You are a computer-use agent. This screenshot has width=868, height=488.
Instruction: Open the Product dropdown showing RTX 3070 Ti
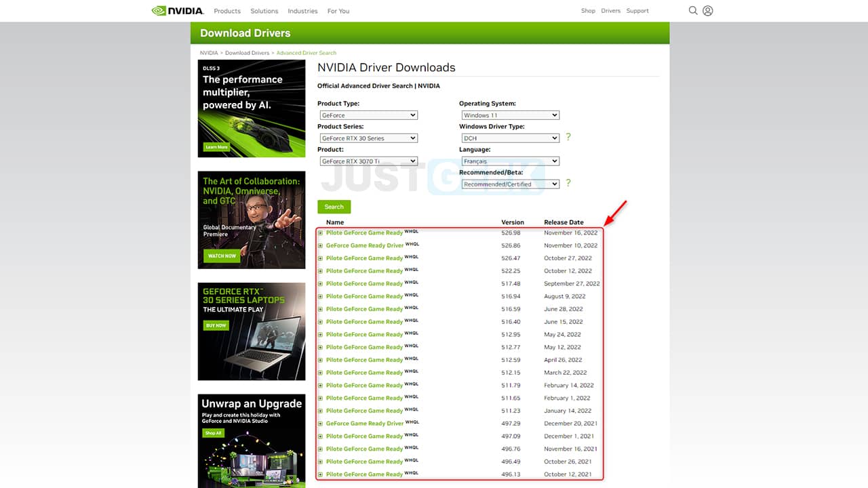[369, 161]
